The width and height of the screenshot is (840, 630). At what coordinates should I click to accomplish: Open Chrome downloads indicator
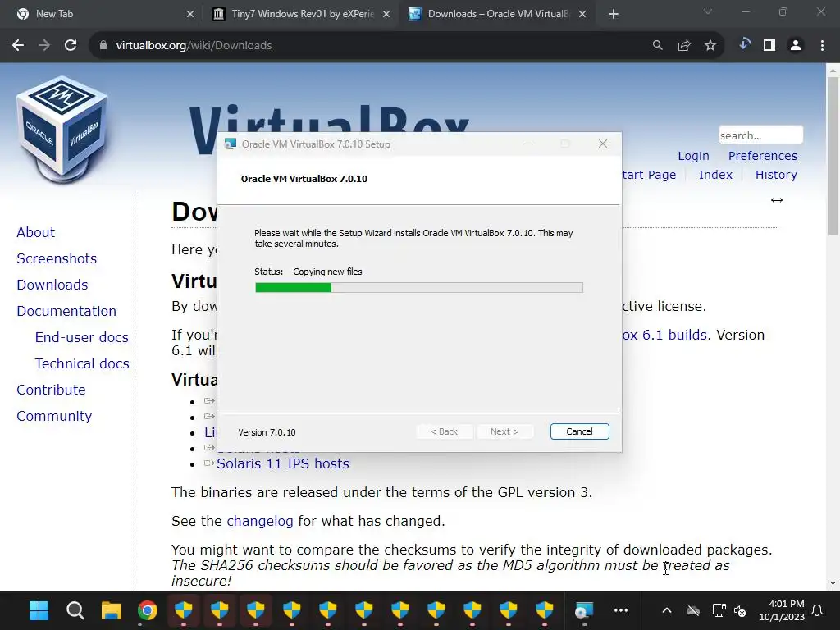coord(744,44)
